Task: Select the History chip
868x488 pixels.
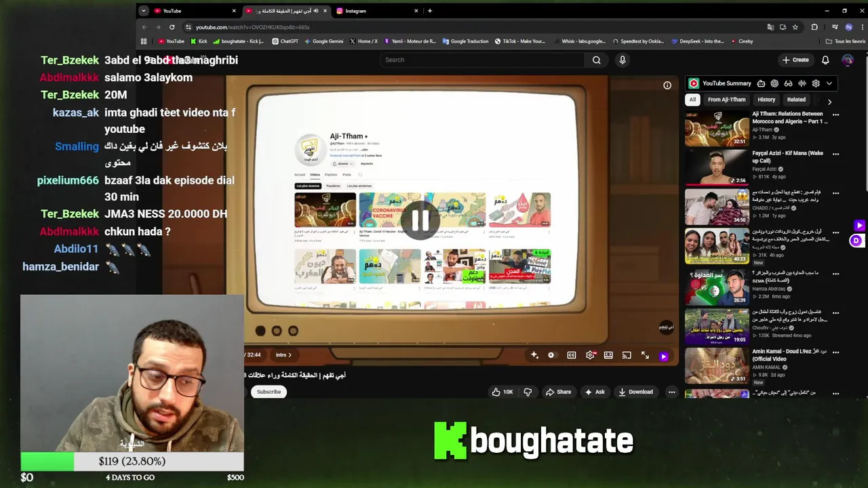Action: tap(766, 100)
